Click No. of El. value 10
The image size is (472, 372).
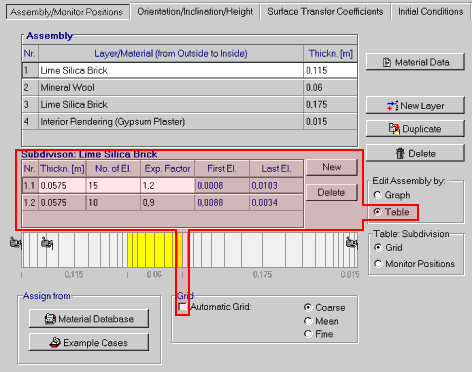(x=113, y=203)
